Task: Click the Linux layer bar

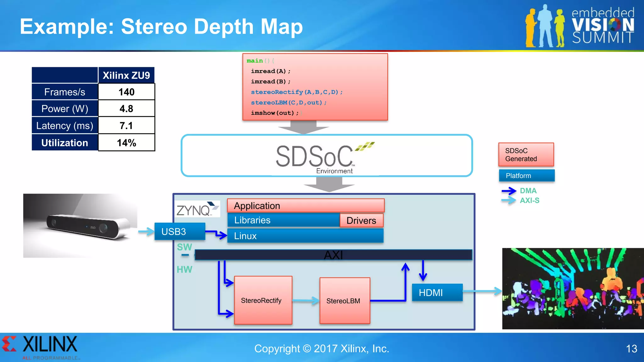Action: 305,236
